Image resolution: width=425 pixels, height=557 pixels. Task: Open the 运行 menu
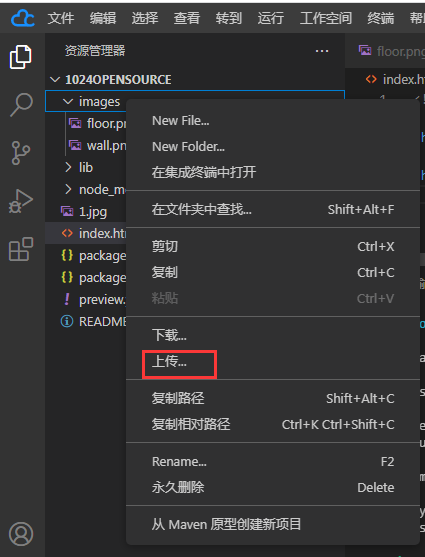click(270, 18)
